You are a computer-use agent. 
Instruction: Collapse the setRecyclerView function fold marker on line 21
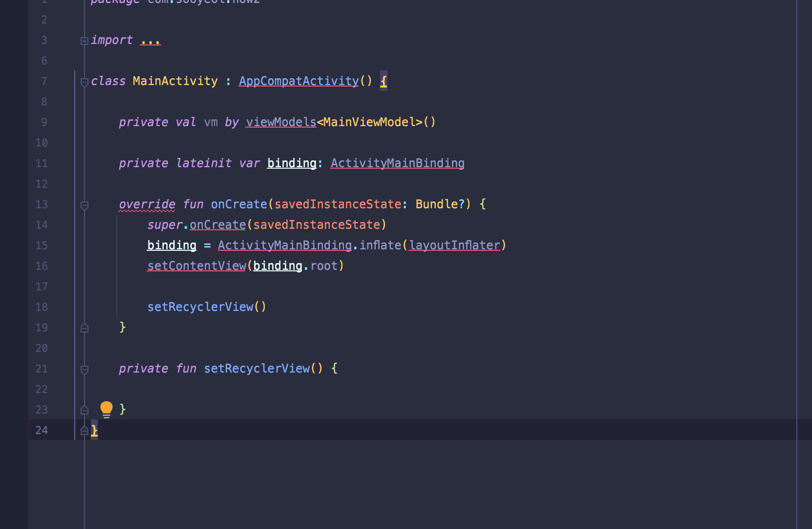[85, 370]
